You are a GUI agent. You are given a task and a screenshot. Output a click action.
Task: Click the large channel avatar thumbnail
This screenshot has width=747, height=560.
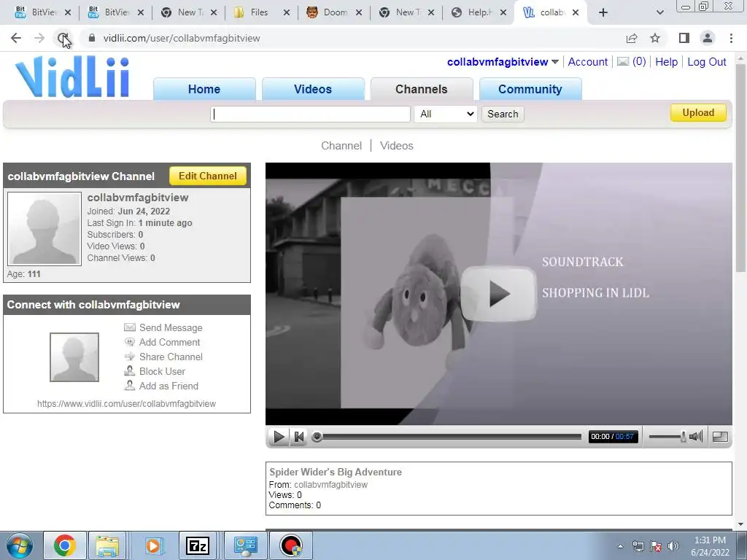tap(44, 228)
